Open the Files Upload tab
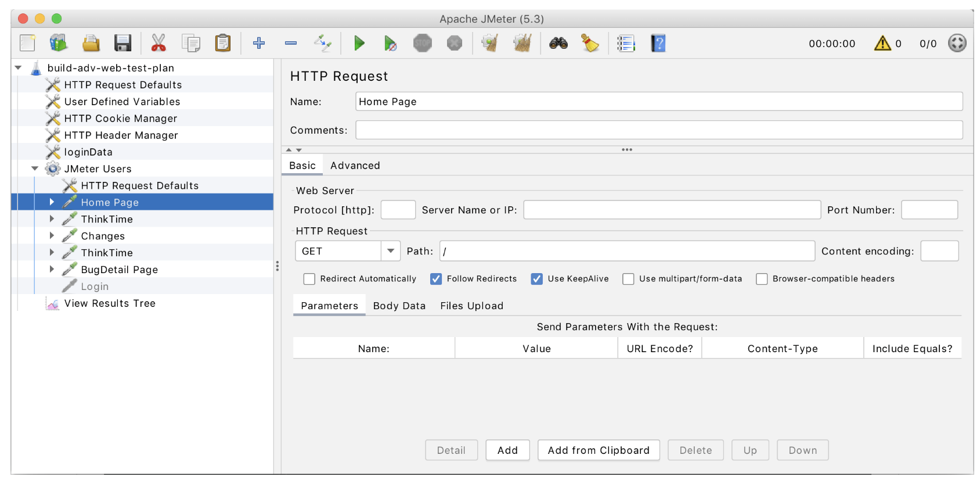This screenshot has width=980, height=480. [471, 306]
